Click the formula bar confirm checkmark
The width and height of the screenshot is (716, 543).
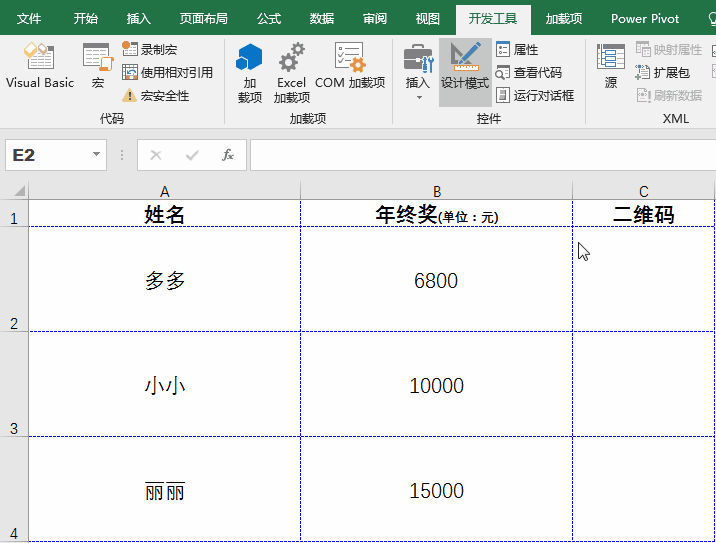192,155
